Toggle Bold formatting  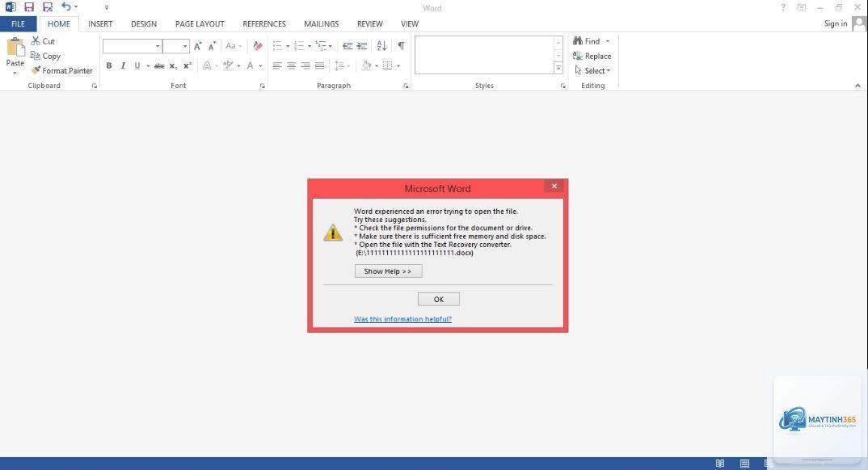109,65
